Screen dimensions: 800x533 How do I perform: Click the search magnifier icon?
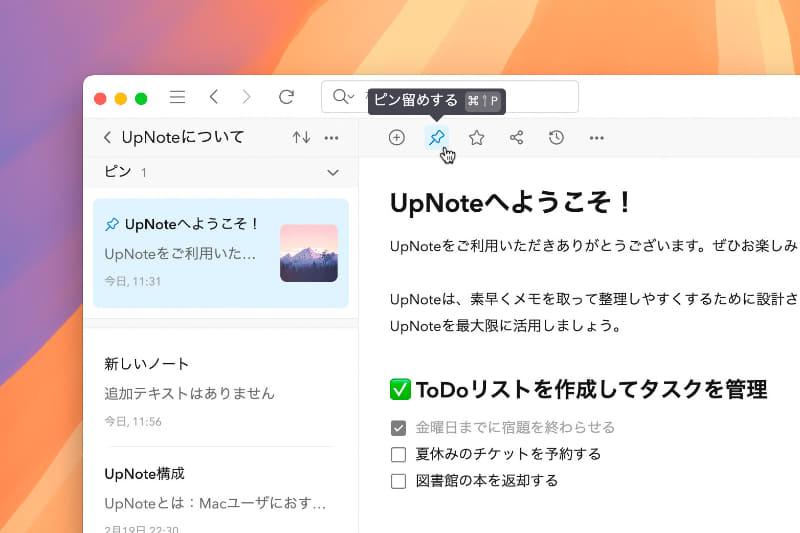339,96
